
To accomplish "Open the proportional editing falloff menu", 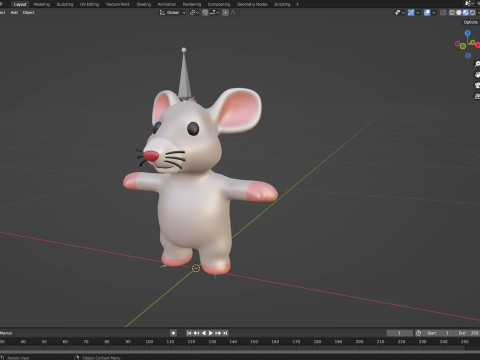I will 234,13.
